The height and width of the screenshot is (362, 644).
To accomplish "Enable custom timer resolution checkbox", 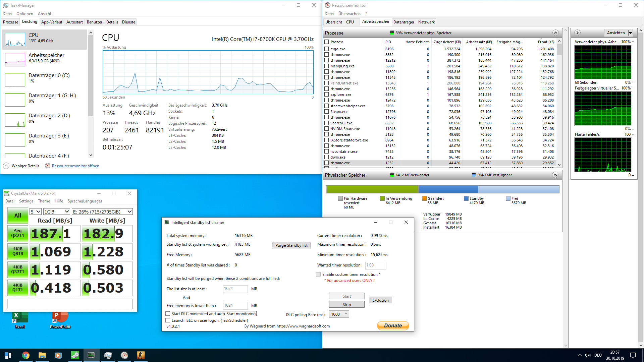I will [318, 275].
